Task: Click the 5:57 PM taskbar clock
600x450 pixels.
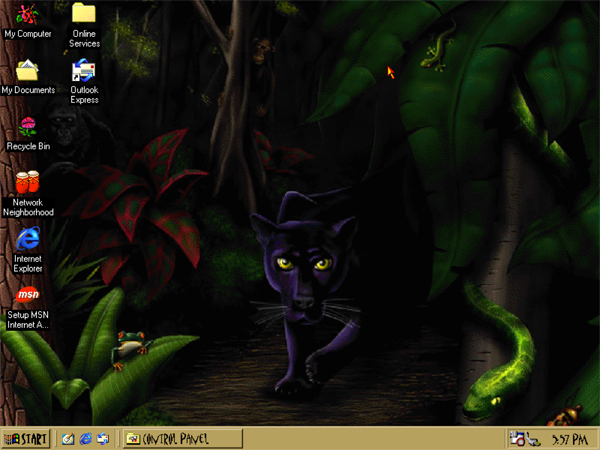Action: [x=569, y=439]
